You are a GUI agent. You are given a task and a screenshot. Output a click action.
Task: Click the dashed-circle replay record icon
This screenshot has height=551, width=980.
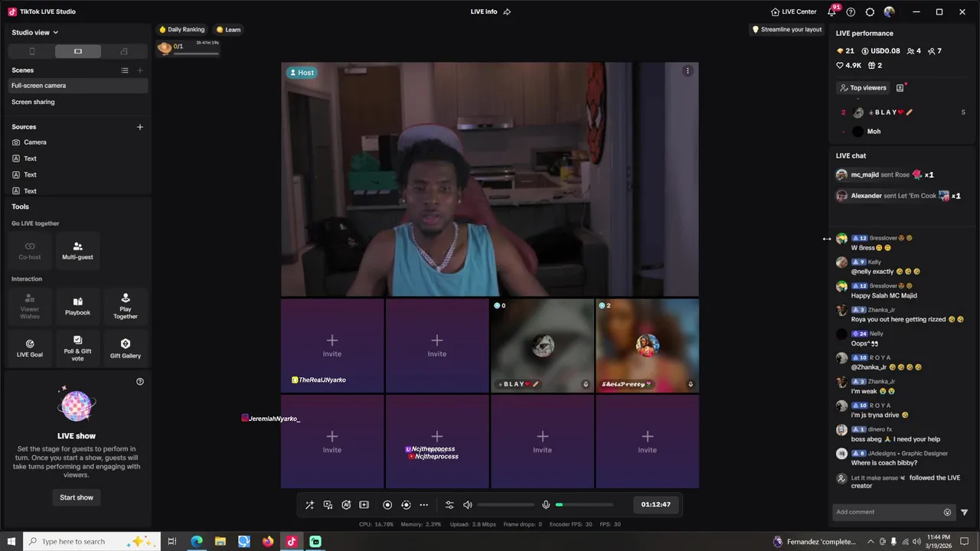pos(406,505)
